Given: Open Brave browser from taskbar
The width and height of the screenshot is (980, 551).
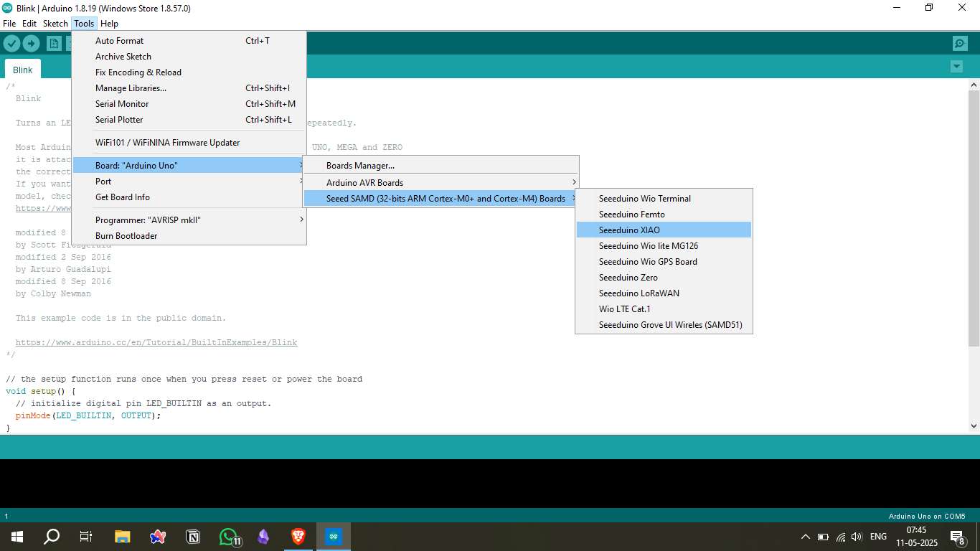Looking at the screenshot, I should (x=298, y=536).
